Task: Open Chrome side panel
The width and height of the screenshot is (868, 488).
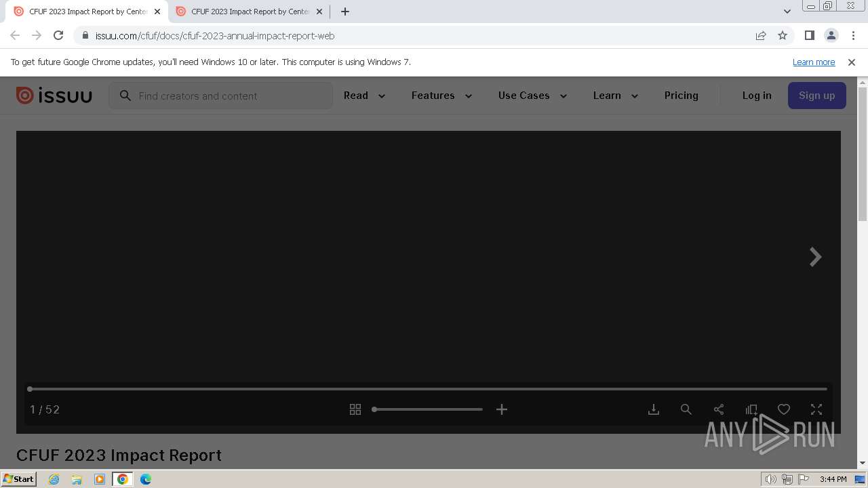Action: (809, 35)
